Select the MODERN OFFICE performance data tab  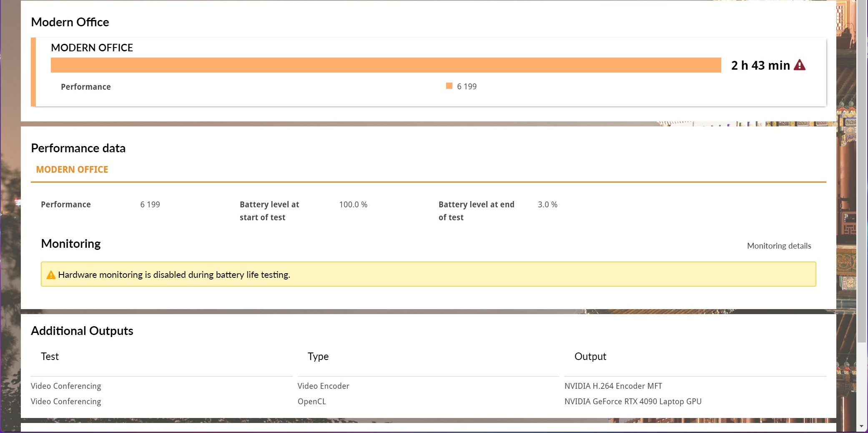point(72,169)
